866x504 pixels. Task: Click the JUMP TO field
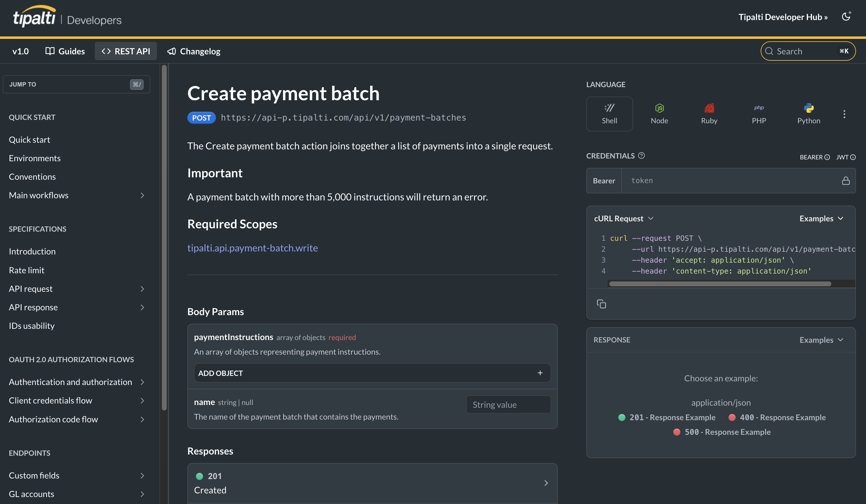click(76, 84)
